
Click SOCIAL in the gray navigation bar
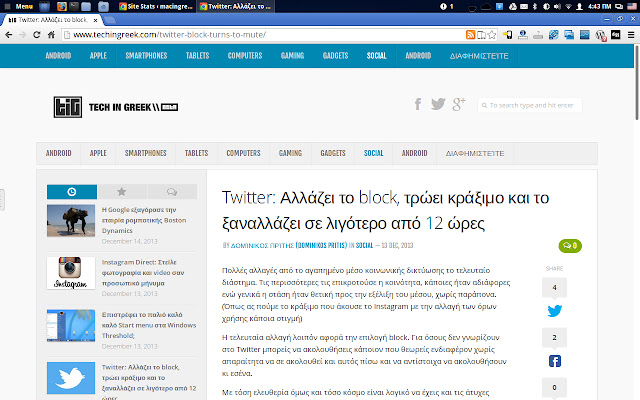click(373, 153)
